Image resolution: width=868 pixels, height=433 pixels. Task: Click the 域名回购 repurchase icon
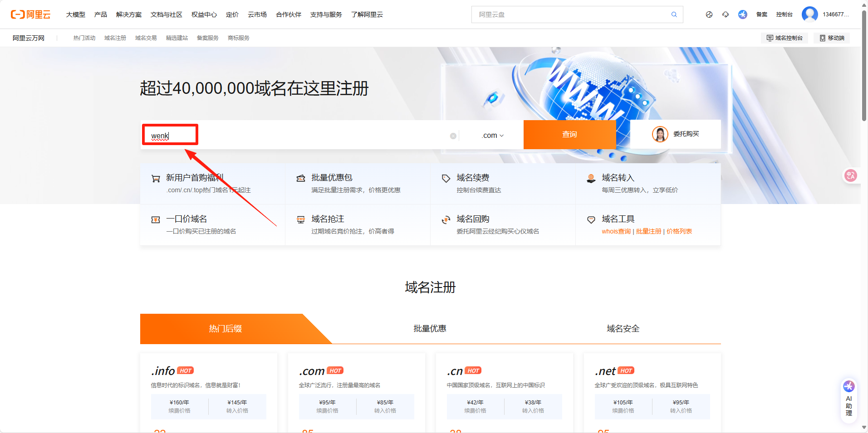(446, 220)
